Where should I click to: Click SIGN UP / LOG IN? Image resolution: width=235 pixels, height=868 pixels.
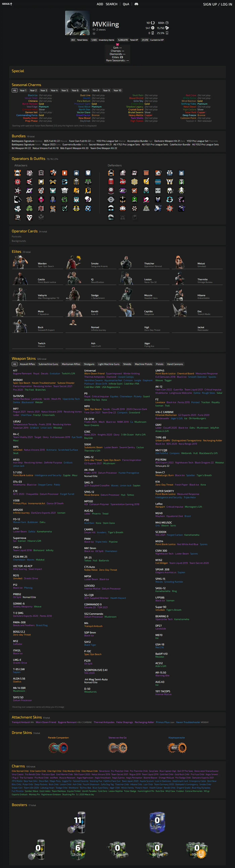point(217,4)
